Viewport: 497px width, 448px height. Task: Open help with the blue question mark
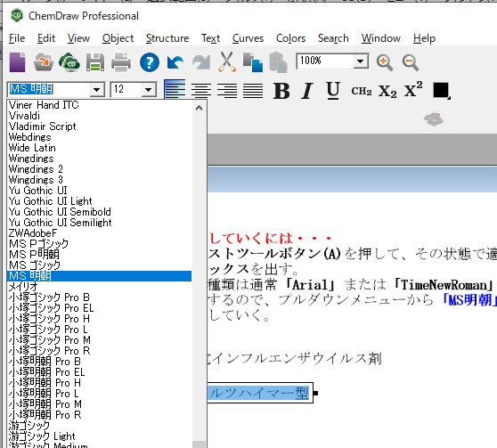150,62
